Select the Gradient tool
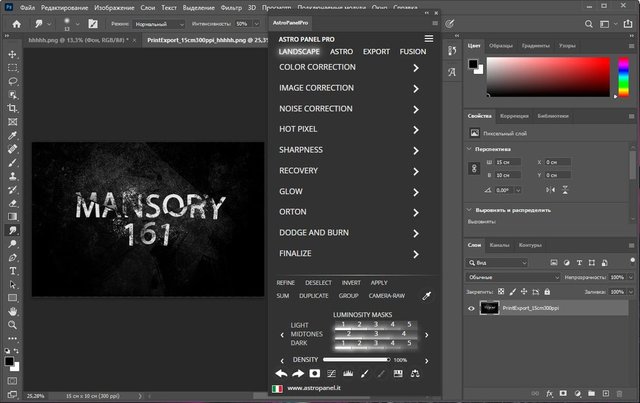640x403 pixels. (x=13, y=216)
